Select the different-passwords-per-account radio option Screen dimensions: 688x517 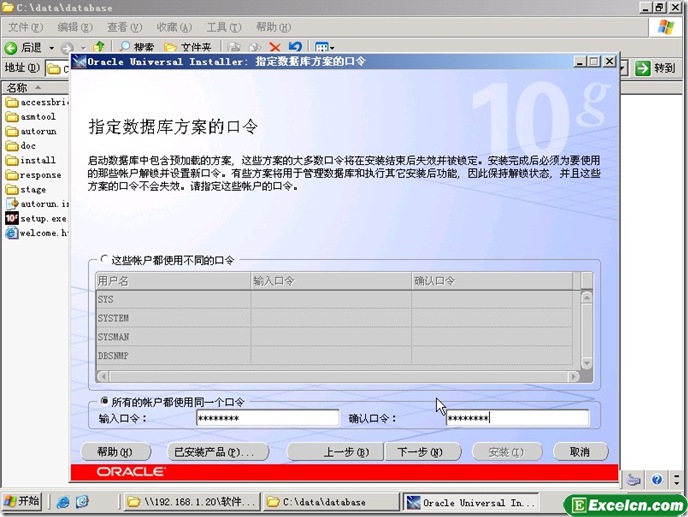[x=104, y=259]
